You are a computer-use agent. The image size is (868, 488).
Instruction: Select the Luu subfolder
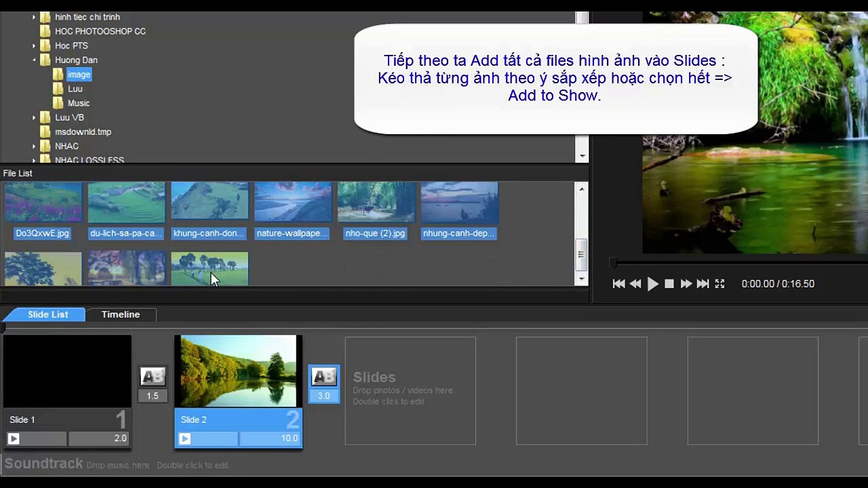click(x=75, y=89)
